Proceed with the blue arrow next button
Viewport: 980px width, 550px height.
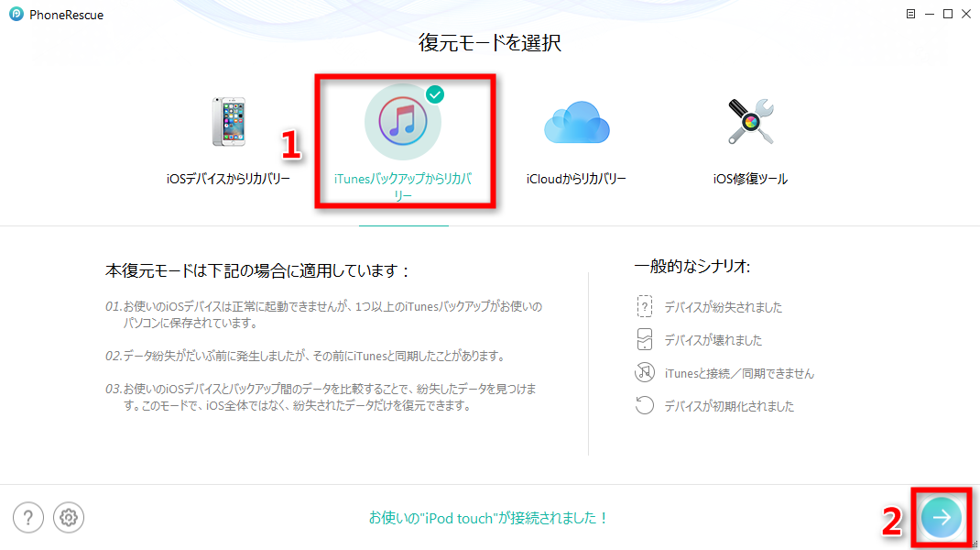point(942,518)
